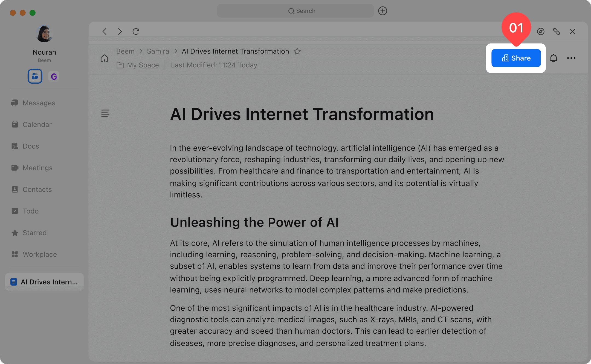Click the home icon beside the breadcrumb
This screenshot has height=364, width=591.
[104, 58]
